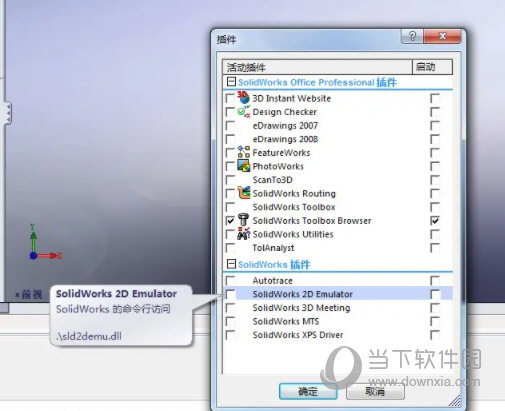The height and width of the screenshot is (411, 505).
Task: Uncheck SolidWorks Toolbox Browser active checkbox
Action: [230, 221]
